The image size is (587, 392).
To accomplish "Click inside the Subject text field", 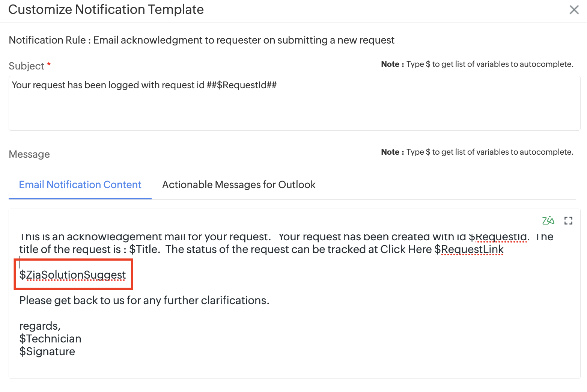I will (x=294, y=109).
